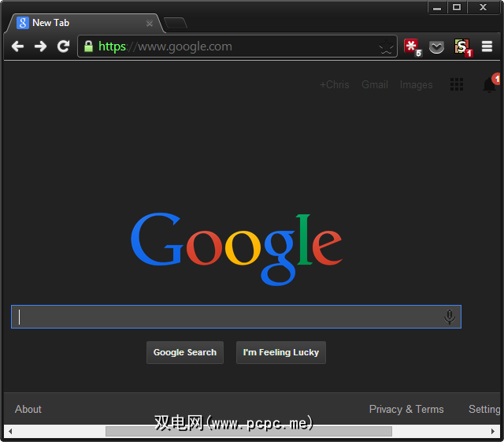
Task: Open Google notifications bell
Action: tap(490, 85)
